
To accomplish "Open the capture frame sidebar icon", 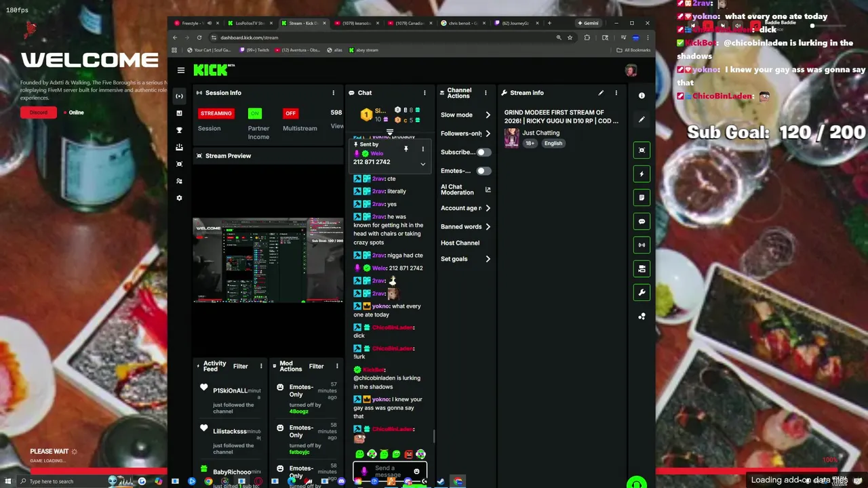I will pos(179,164).
